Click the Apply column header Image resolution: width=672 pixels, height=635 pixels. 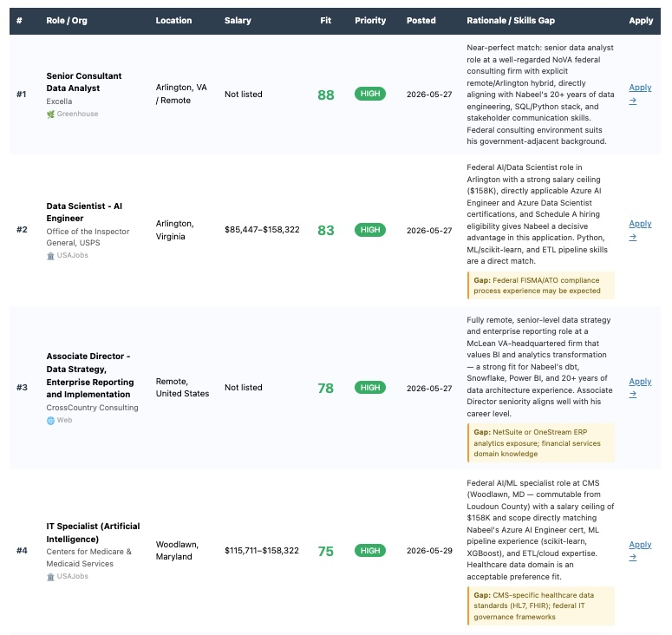click(x=641, y=21)
